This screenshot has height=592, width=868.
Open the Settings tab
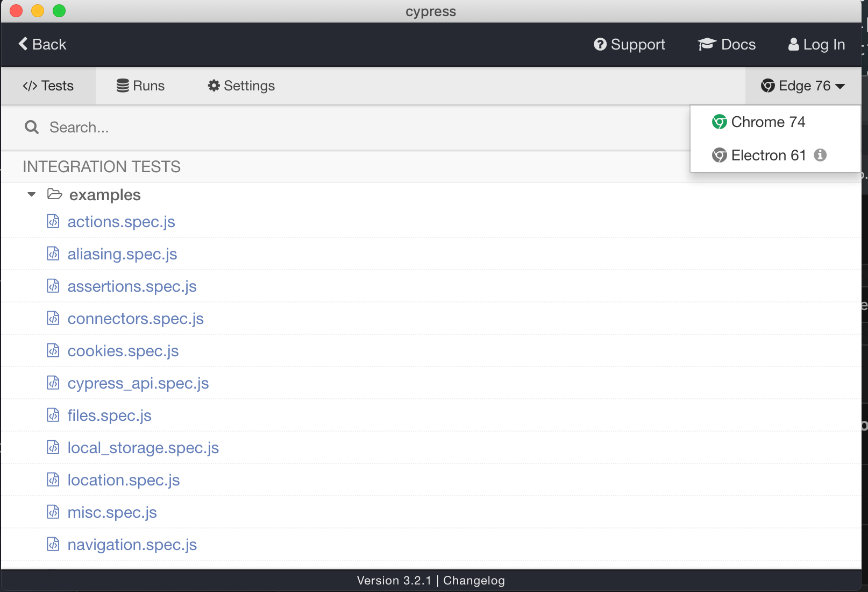241,86
